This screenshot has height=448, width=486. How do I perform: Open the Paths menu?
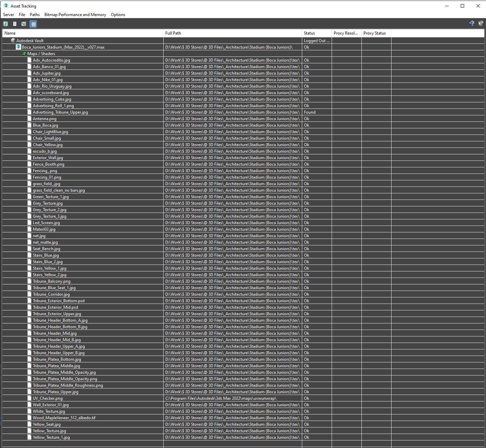pyautogui.click(x=35, y=15)
